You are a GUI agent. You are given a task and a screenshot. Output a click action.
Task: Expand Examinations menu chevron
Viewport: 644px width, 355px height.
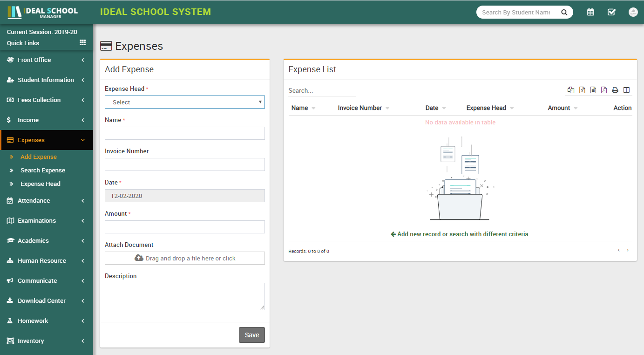click(x=83, y=221)
